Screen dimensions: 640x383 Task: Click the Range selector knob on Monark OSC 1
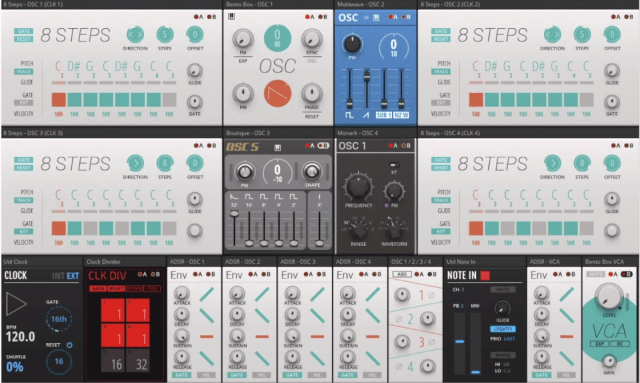358,231
